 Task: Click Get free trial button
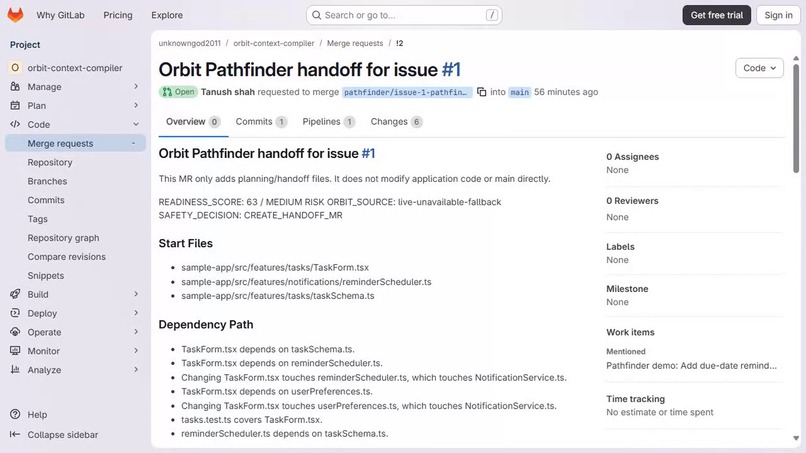click(x=717, y=15)
